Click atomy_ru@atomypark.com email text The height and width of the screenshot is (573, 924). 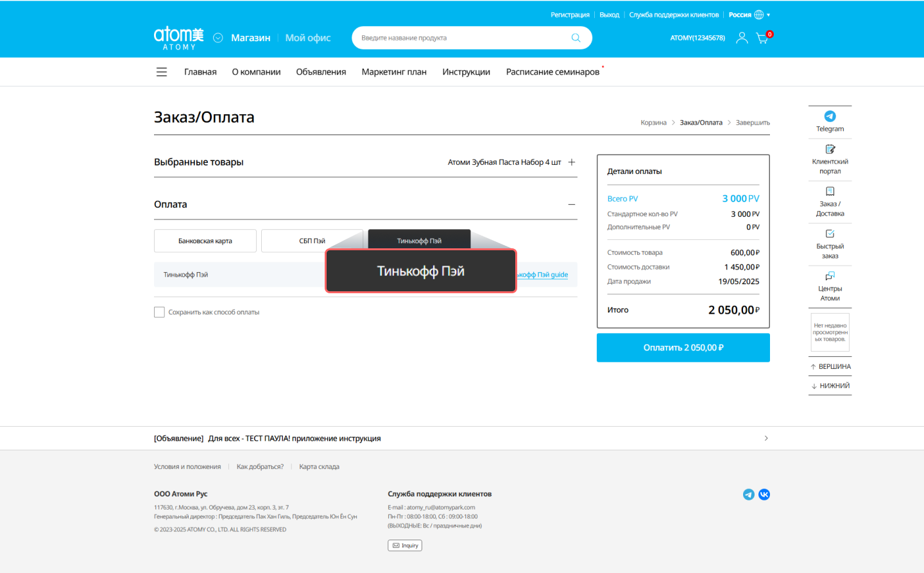[x=441, y=507]
